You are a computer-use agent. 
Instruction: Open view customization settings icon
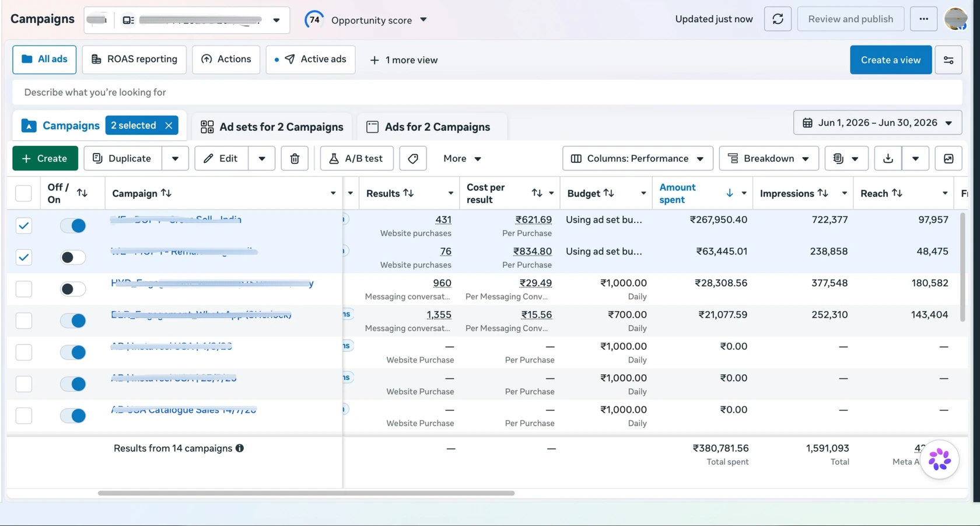tap(949, 60)
